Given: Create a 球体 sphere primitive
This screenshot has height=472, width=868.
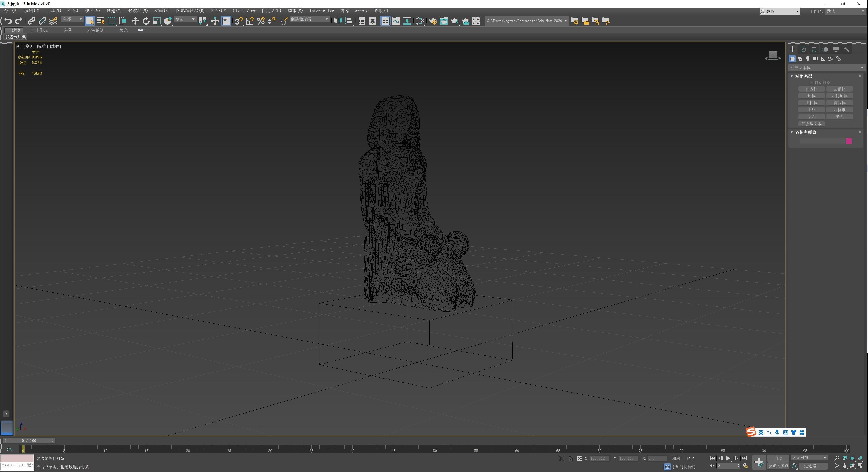Looking at the screenshot, I should pos(811,96).
